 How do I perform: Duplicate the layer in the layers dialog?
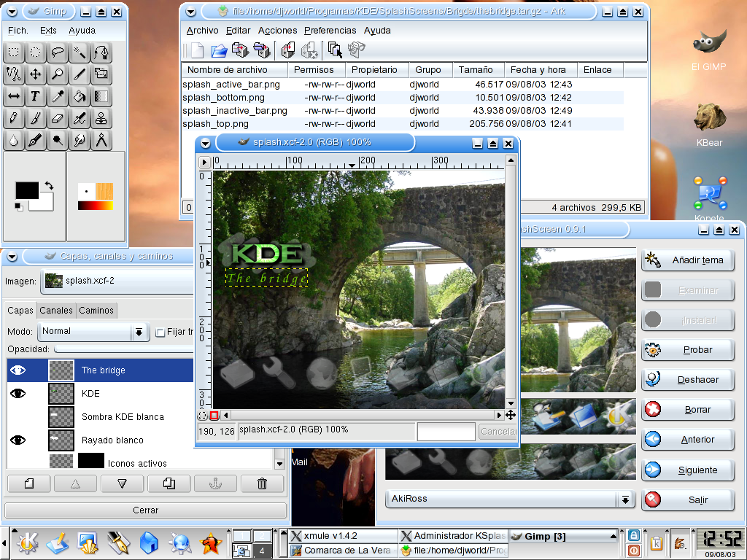tap(169, 484)
